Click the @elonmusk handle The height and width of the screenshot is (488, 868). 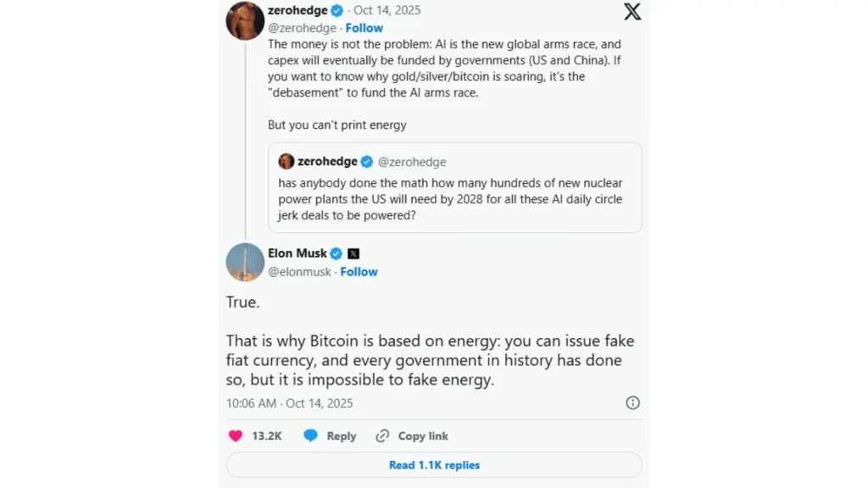point(299,272)
